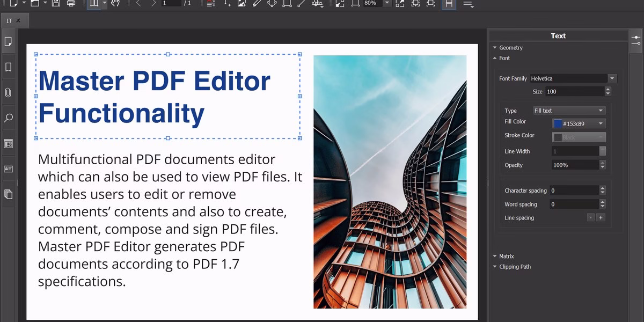
Task: Click the Opacity 100% field
Action: [x=575, y=165]
